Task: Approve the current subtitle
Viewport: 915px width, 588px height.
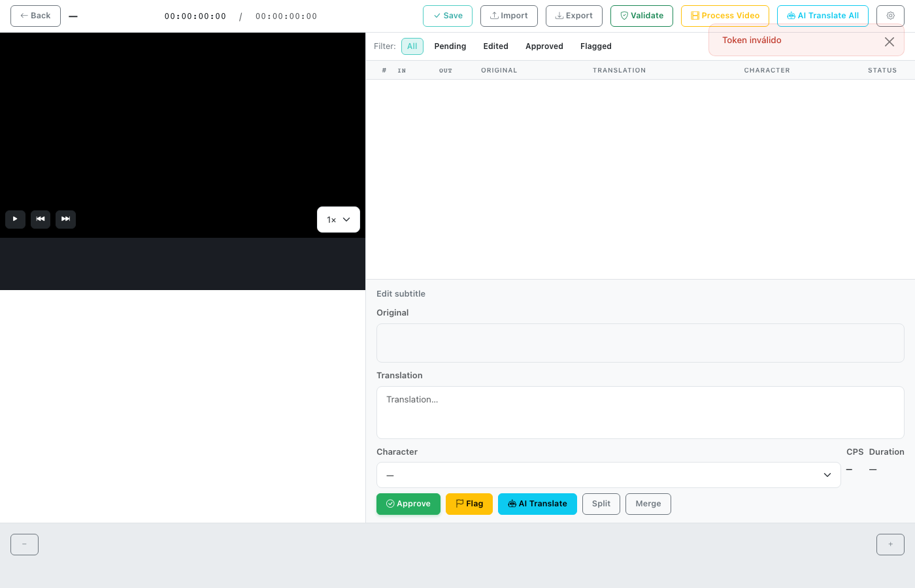Action: point(408,504)
